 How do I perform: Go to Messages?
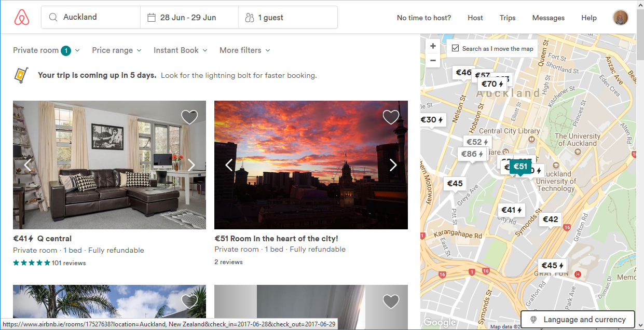point(548,18)
